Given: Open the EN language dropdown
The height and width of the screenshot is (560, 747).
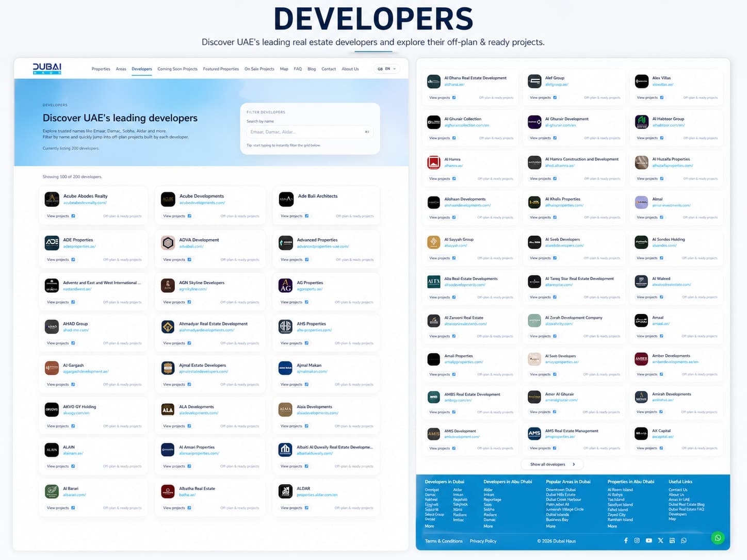Looking at the screenshot, I should pyautogui.click(x=387, y=69).
